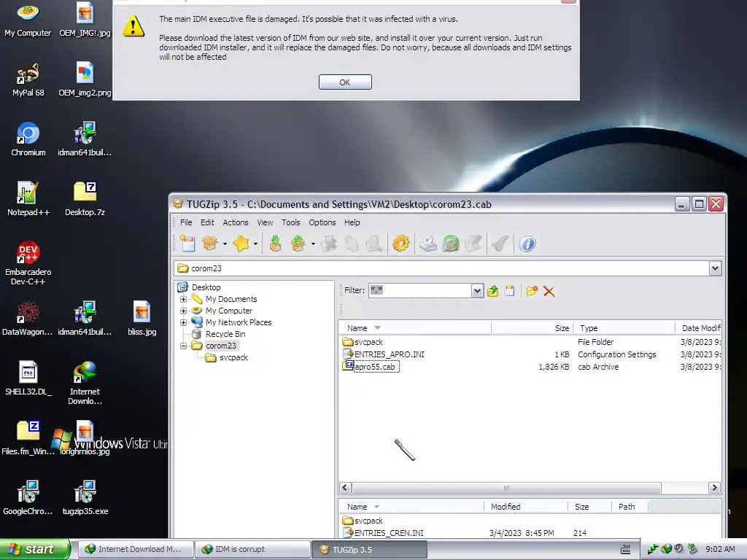Expand the corom23 path dropdown
747x560 pixels.
tap(715, 268)
